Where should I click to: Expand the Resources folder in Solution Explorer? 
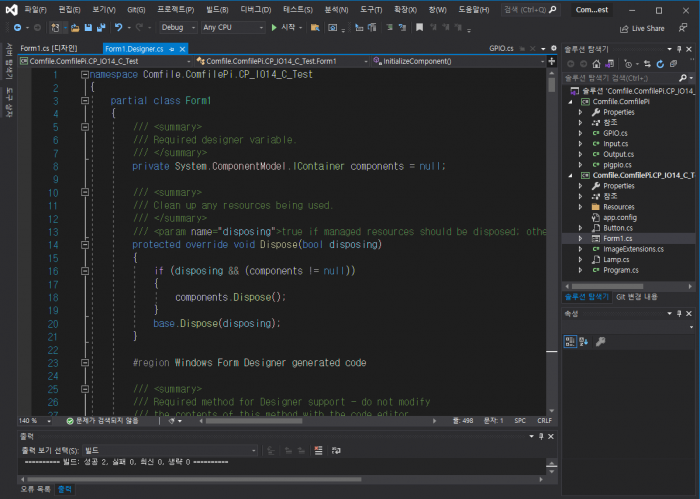click(581, 207)
